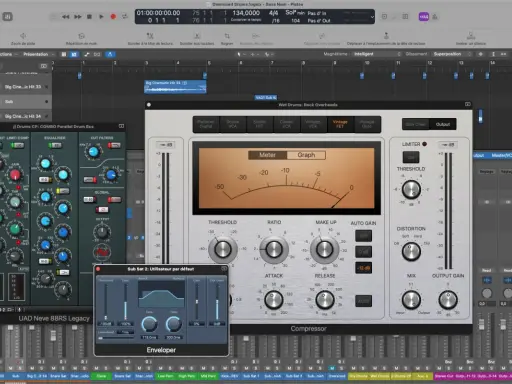Open the mixer icon at top left

click(x=8, y=17)
